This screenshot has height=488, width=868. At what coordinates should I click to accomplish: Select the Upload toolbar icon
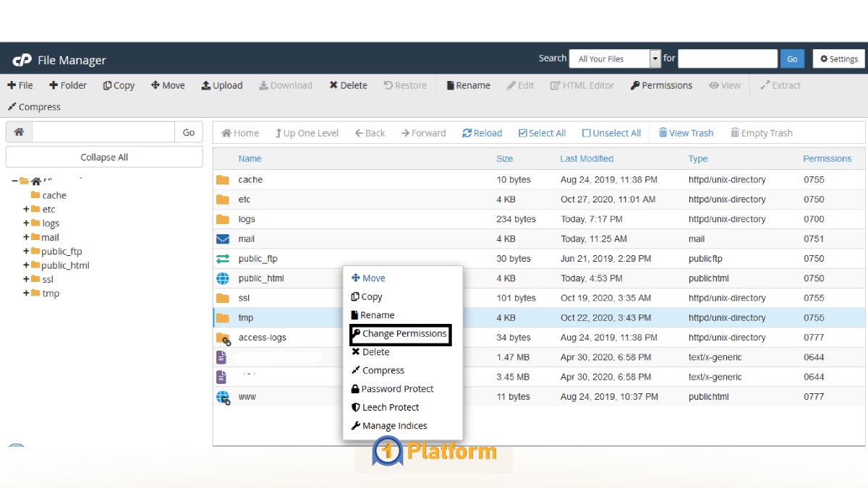[x=221, y=85]
